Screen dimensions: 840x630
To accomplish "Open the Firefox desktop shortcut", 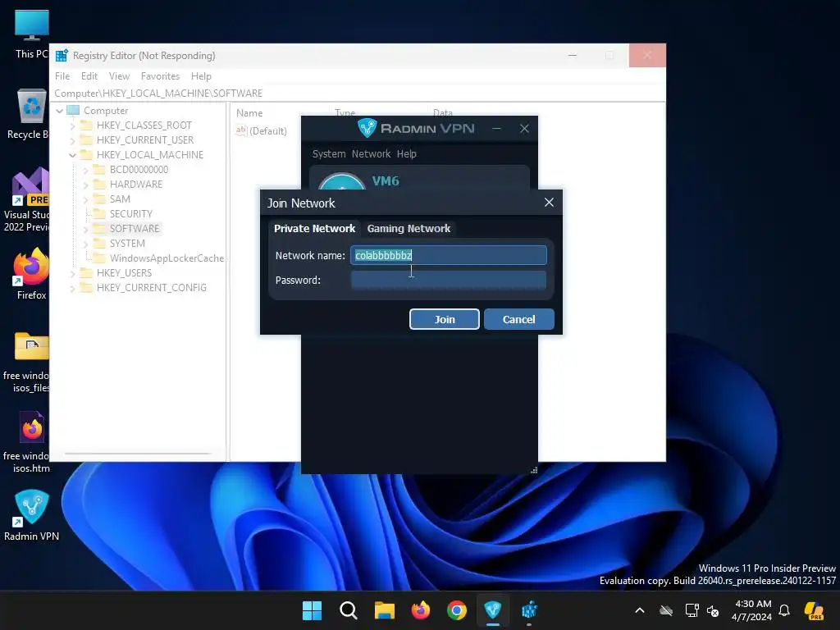I will (x=31, y=274).
